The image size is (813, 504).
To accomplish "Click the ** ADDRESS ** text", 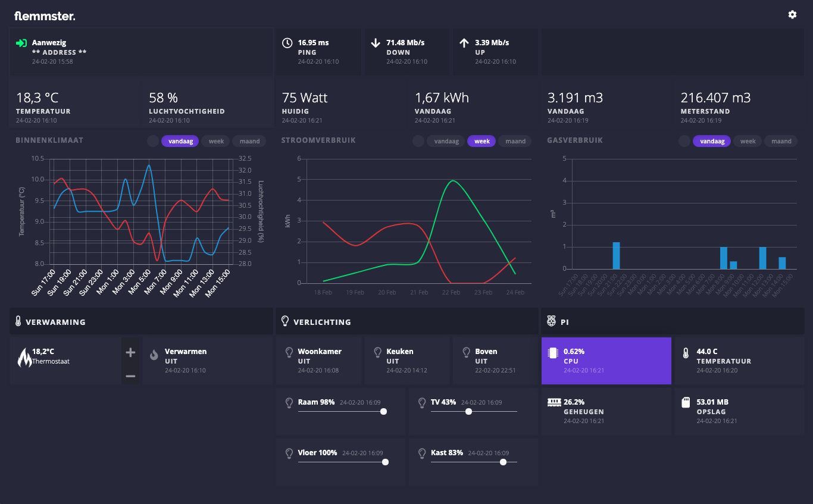I will coord(59,52).
